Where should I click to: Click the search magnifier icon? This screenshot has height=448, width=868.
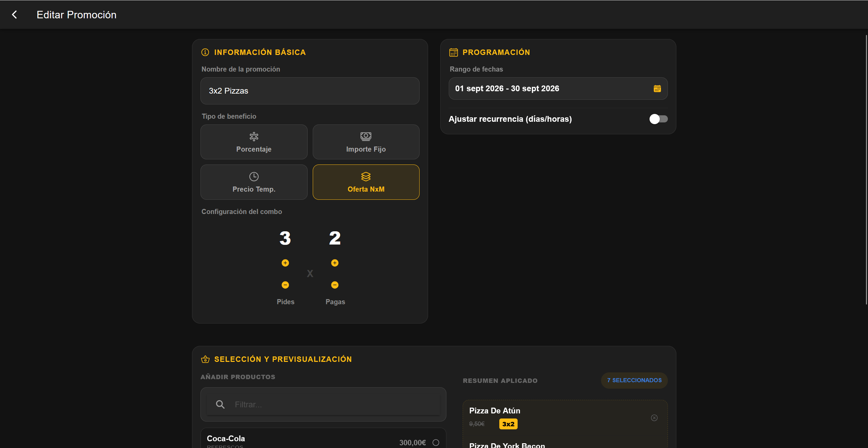click(220, 404)
